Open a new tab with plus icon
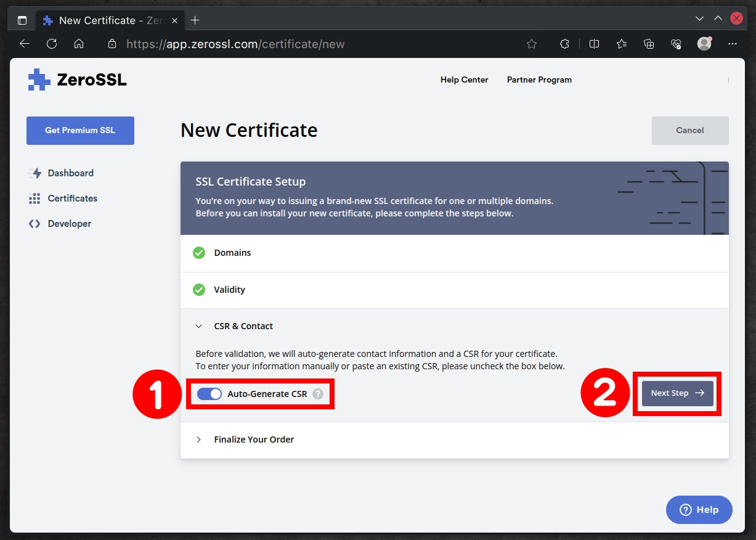Screen dimensions: 756x540 pyautogui.click(x=195, y=20)
